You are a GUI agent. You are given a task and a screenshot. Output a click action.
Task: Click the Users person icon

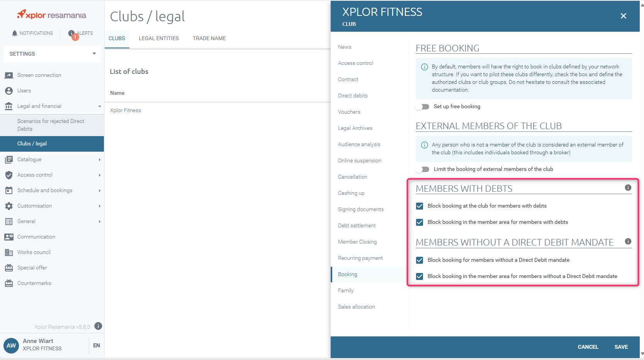pyautogui.click(x=9, y=90)
